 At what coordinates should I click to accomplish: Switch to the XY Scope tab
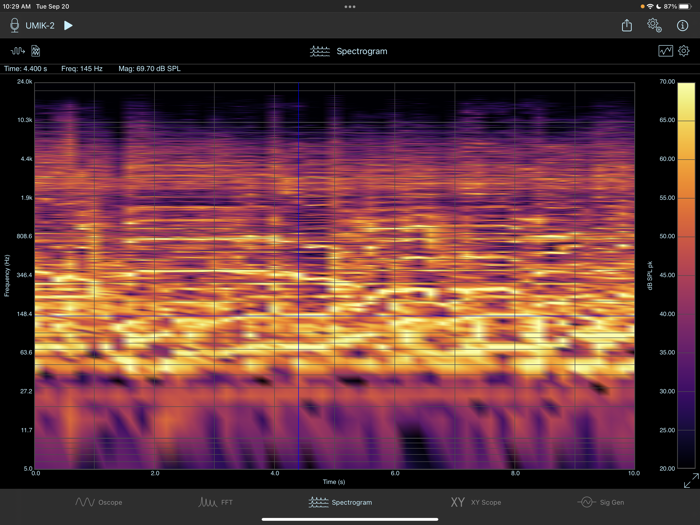pyautogui.click(x=476, y=502)
